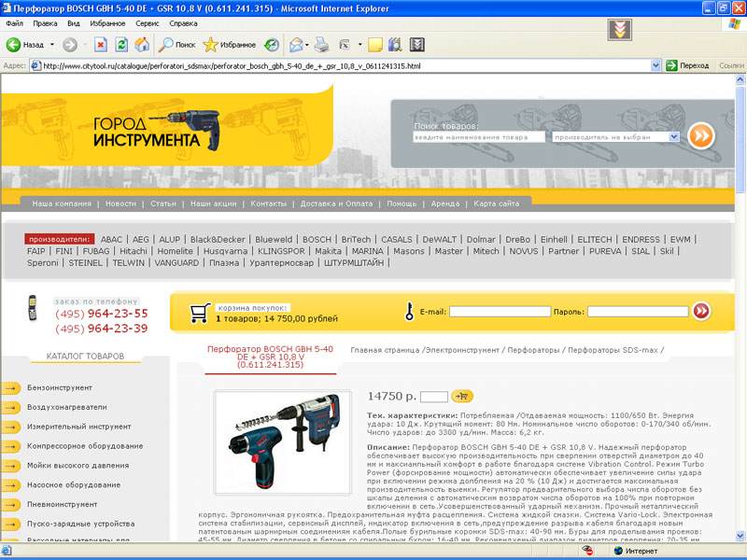Viewport: 747px width, 560px height.
Task: Open the Правка menu
Action: 45,23
